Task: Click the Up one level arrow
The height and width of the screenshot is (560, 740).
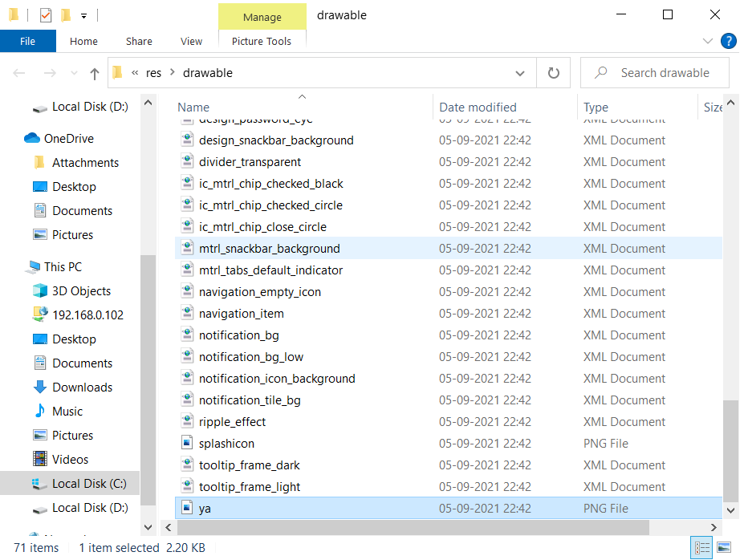Action: pos(95,74)
